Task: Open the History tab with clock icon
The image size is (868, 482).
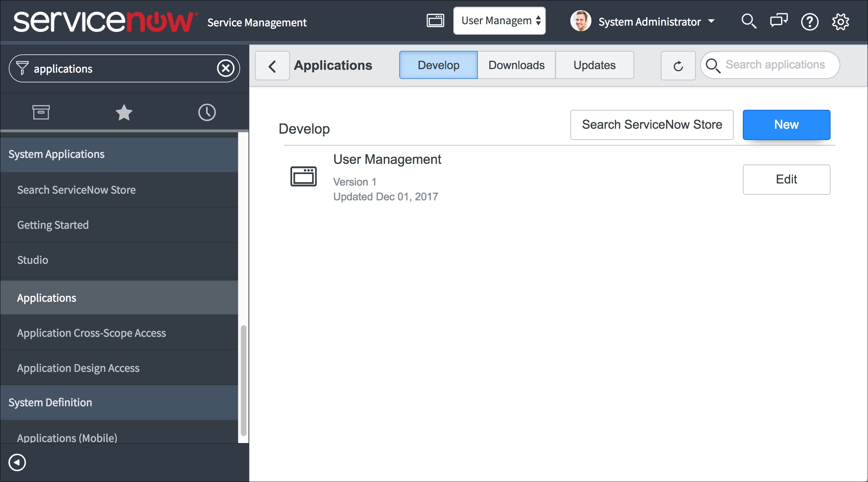Action: [207, 112]
